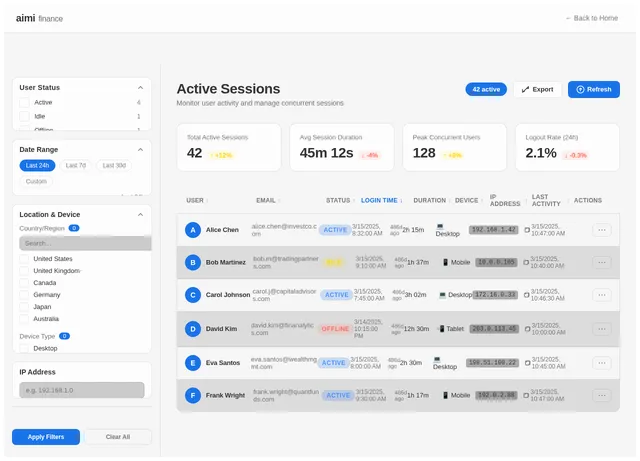640x461 pixels.
Task: Click the IP Address input field
Action: 82,390
